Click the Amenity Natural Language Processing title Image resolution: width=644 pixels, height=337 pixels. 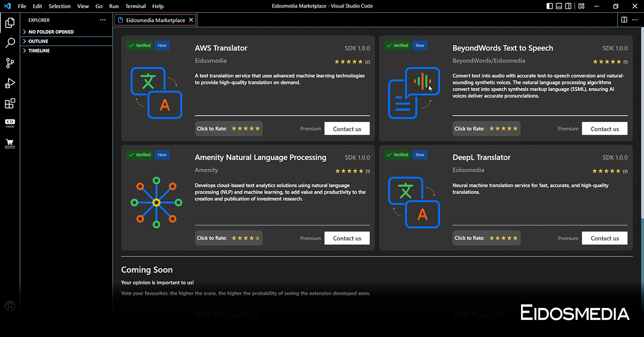point(261,157)
